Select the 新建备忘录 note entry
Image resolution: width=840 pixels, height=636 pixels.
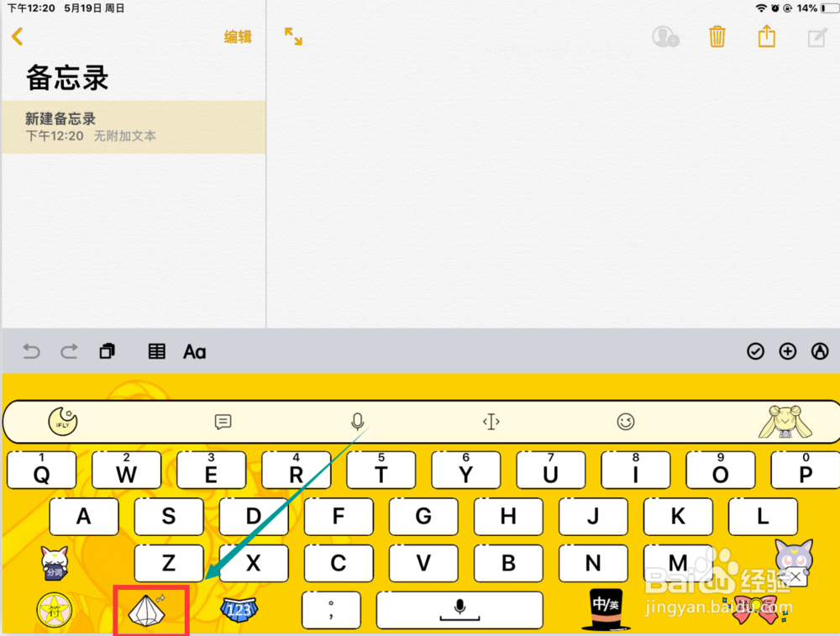(x=134, y=127)
